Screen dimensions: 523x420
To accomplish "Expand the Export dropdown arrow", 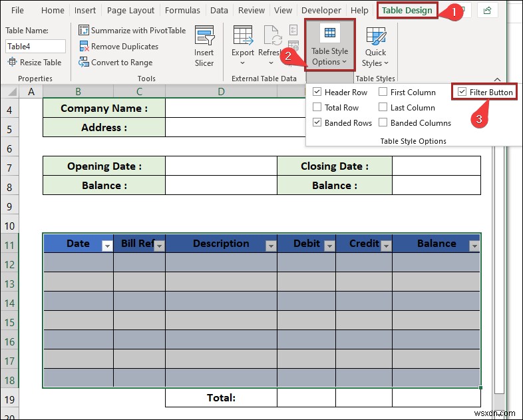I will pyautogui.click(x=242, y=63).
